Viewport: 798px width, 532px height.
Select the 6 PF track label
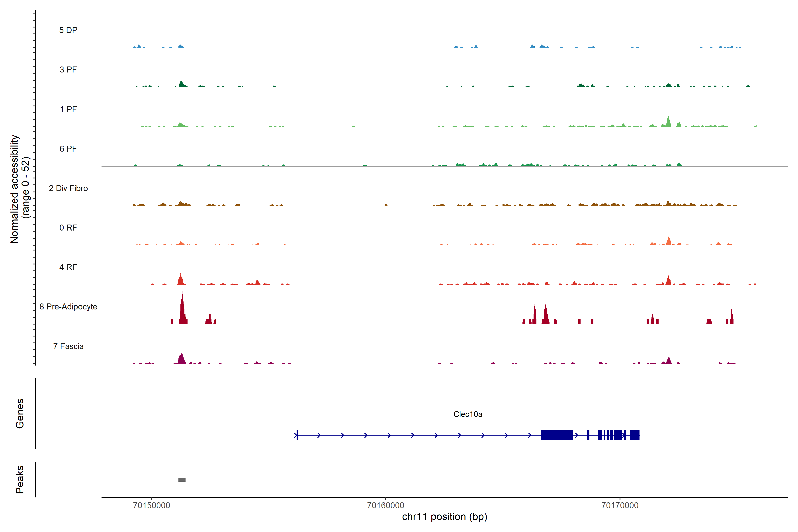pyautogui.click(x=68, y=149)
